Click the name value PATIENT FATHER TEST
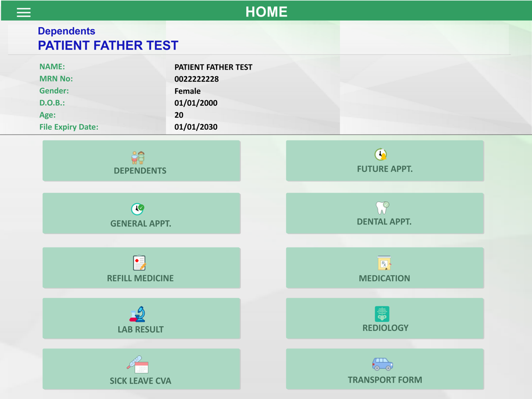 pyautogui.click(x=213, y=67)
